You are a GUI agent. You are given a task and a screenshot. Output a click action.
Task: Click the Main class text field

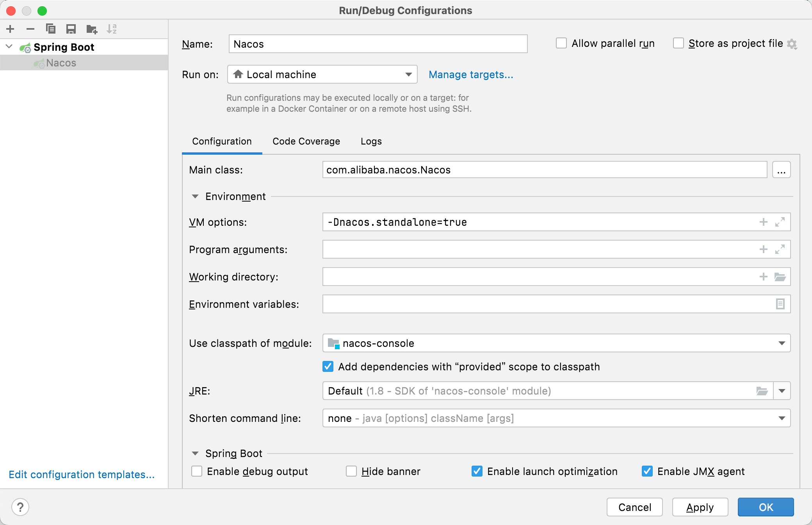pos(545,170)
